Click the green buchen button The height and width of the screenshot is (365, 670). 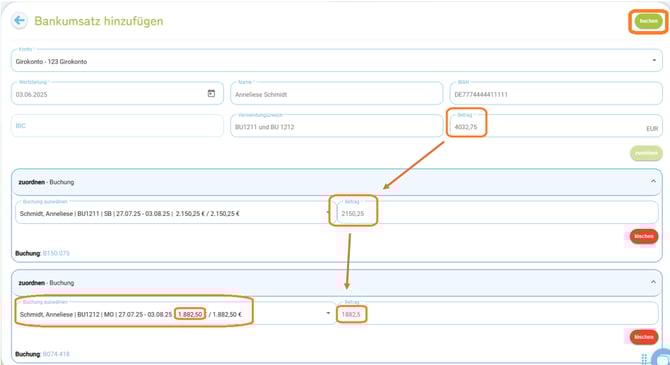[x=648, y=21]
